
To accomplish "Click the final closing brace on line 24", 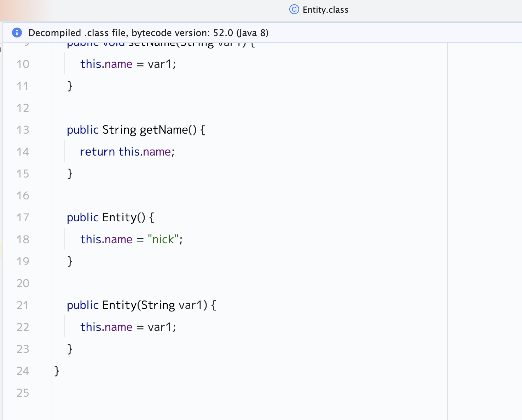I will click(57, 371).
